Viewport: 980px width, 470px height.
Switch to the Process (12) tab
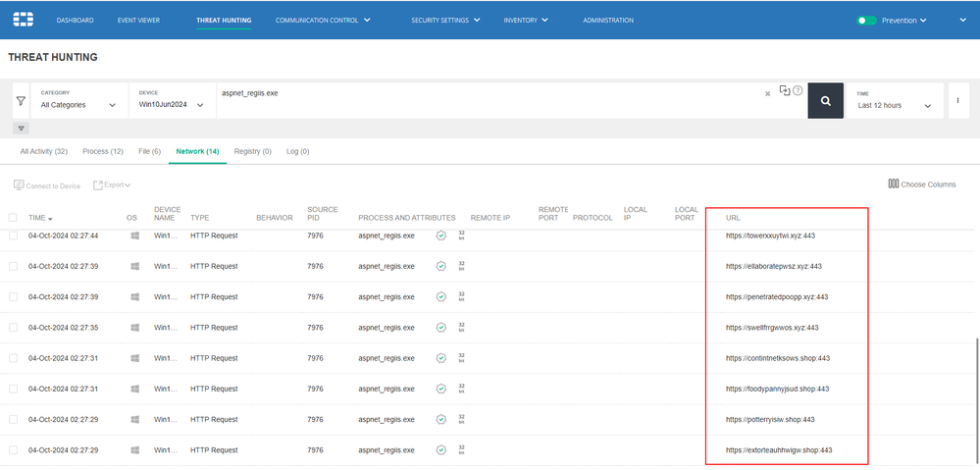click(102, 151)
